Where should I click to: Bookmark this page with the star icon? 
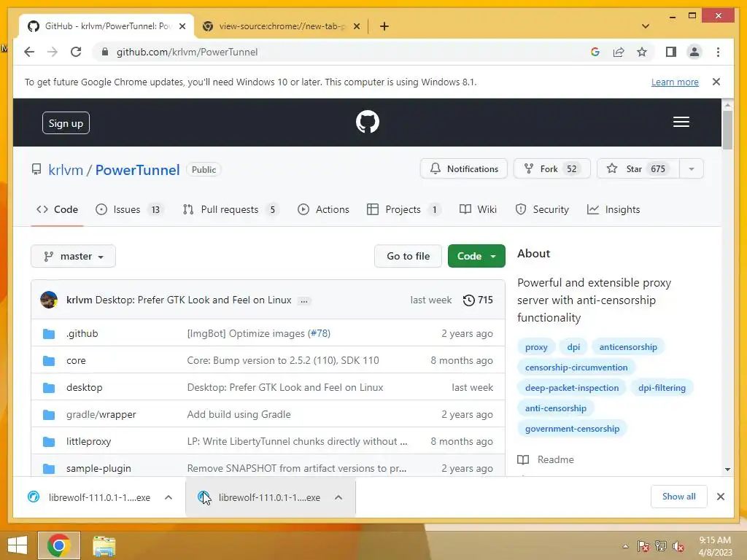642,52
